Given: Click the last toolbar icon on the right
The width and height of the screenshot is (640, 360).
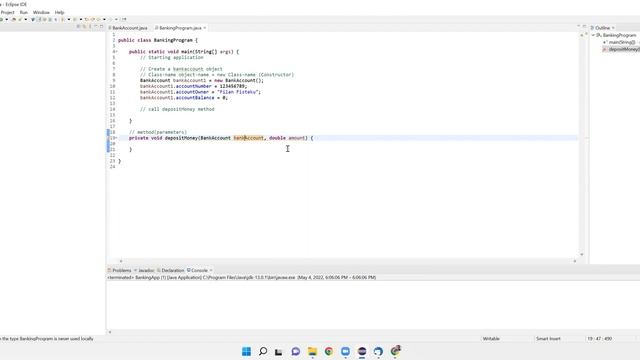Looking at the screenshot, I should point(124,19).
